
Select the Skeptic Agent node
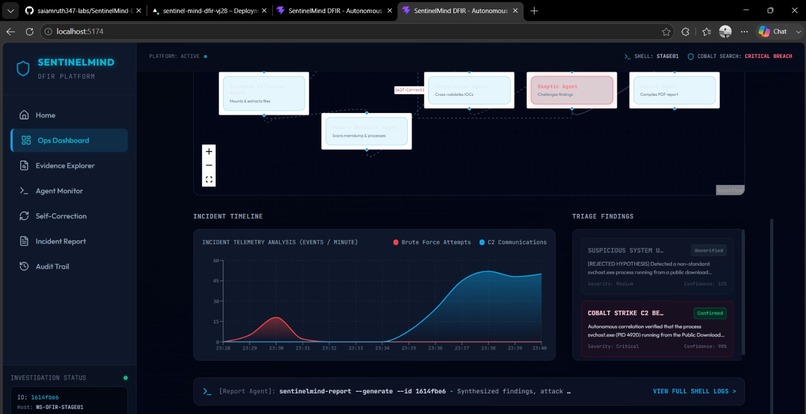tap(572, 90)
